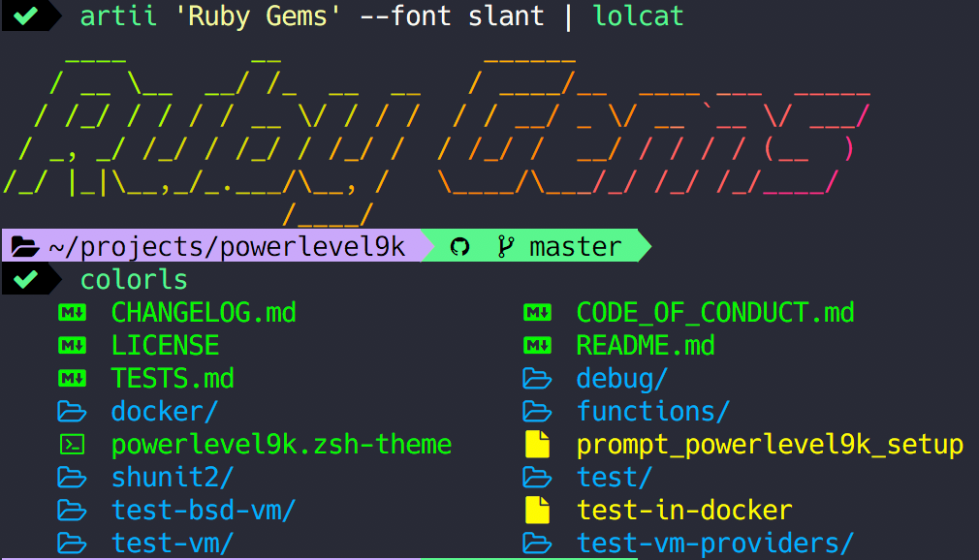Screen dimensions: 979x560
Task: Click the folder icon beside functions/
Action: click(x=537, y=412)
